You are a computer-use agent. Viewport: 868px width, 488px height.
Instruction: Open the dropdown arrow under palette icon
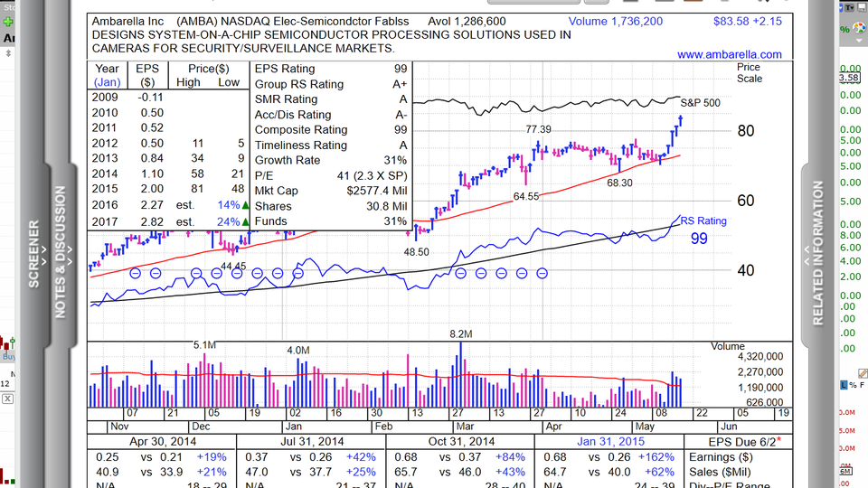859,41
